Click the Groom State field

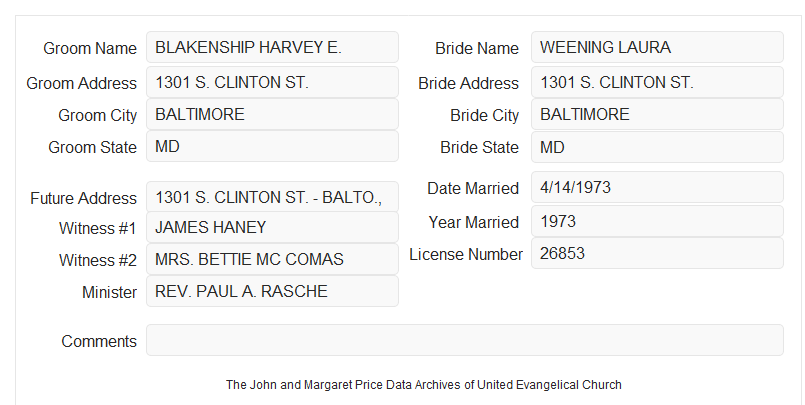272,146
